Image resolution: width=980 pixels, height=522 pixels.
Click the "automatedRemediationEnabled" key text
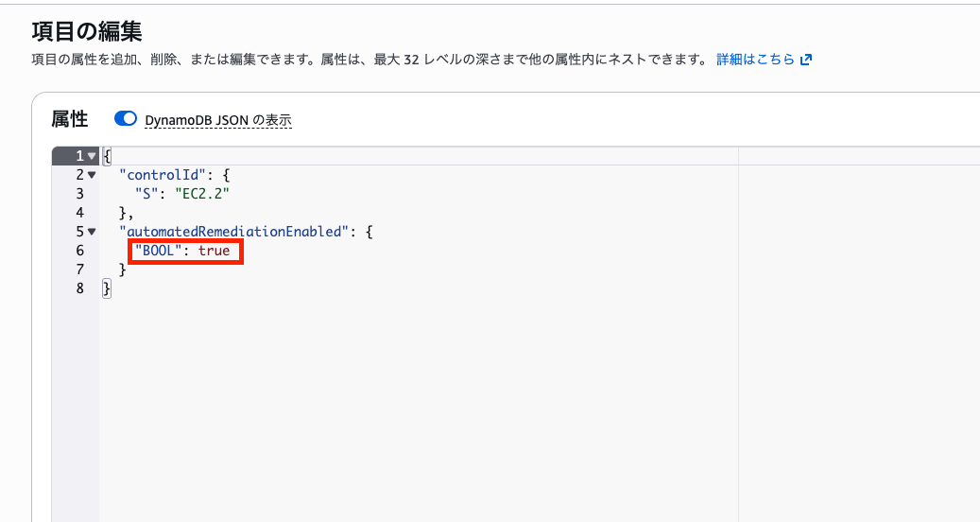point(233,232)
